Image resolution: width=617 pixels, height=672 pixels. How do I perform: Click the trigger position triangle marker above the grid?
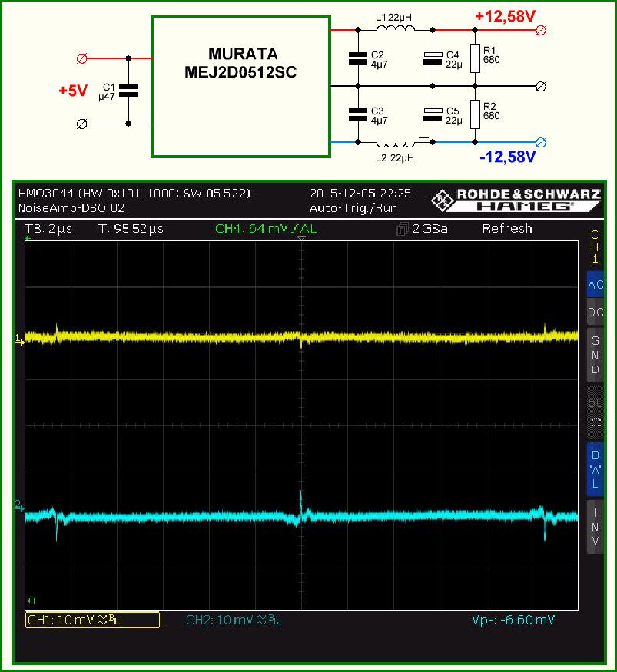pos(301,238)
